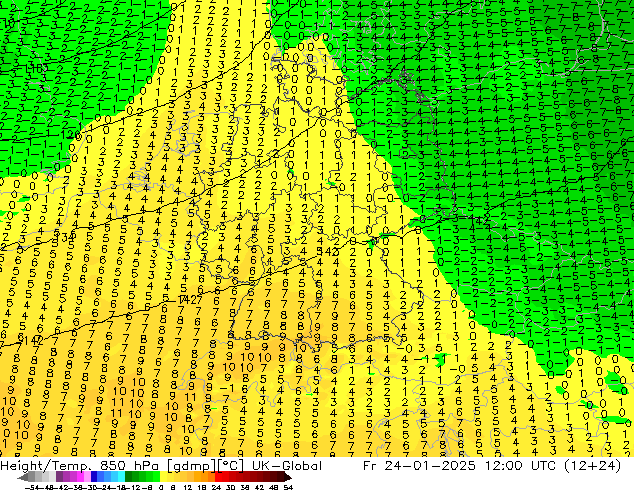Click the "54" value at the scale's right end
634x490 pixels.
click(288, 486)
